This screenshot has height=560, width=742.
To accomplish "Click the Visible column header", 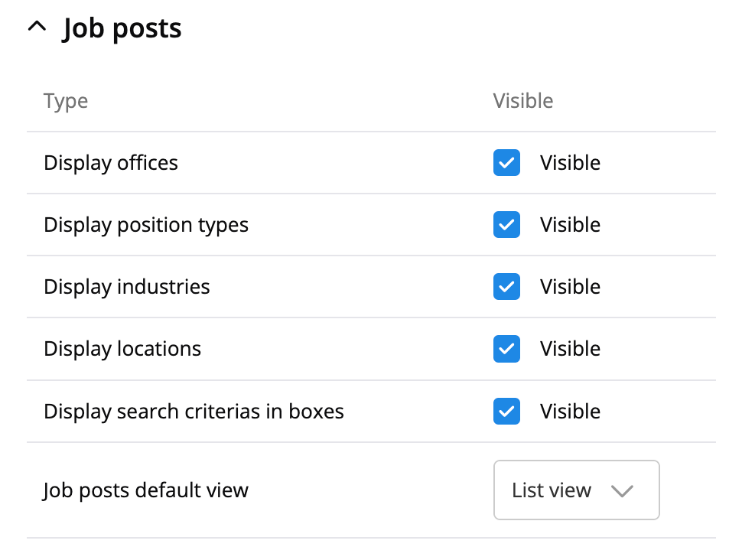I will coord(523,101).
